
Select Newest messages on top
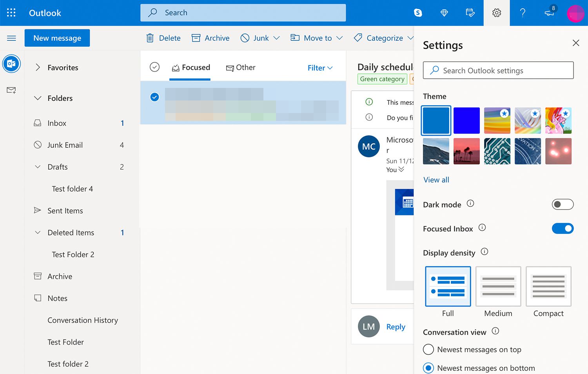click(x=428, y=349)
